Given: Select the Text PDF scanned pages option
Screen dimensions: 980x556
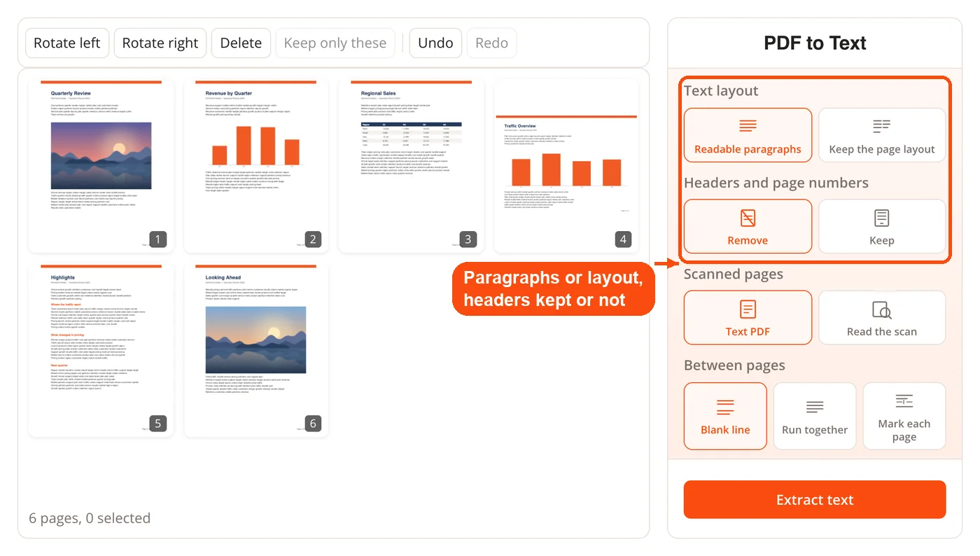Looking at the screenshot, I should point(748,317).
